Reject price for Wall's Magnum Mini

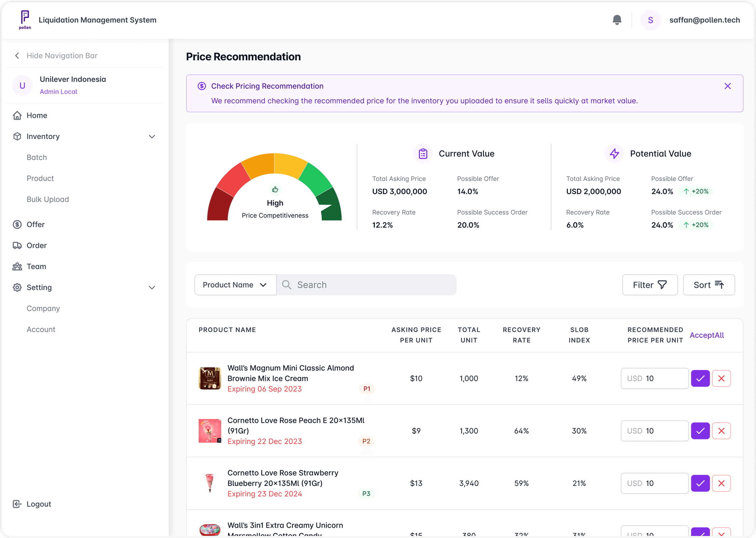pos(721,378)
